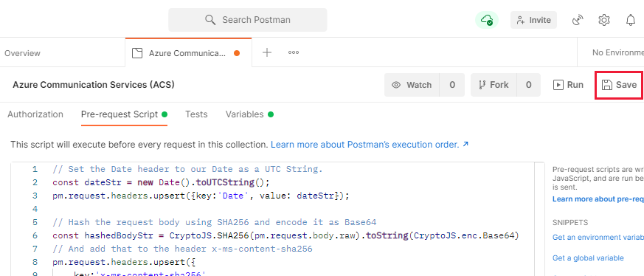Open the cloud sync status icon
The image size is (644, 276).
(x=487, y=20)
